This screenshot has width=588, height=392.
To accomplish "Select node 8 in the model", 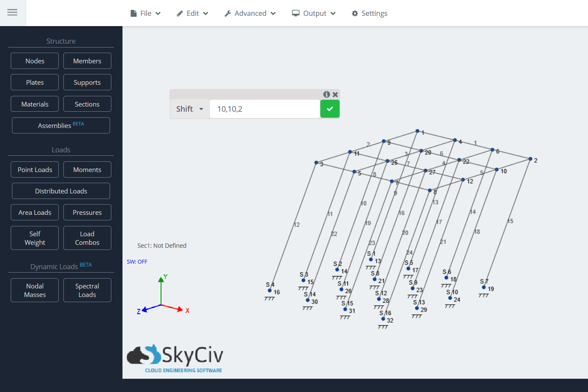I will pos(430,190).
